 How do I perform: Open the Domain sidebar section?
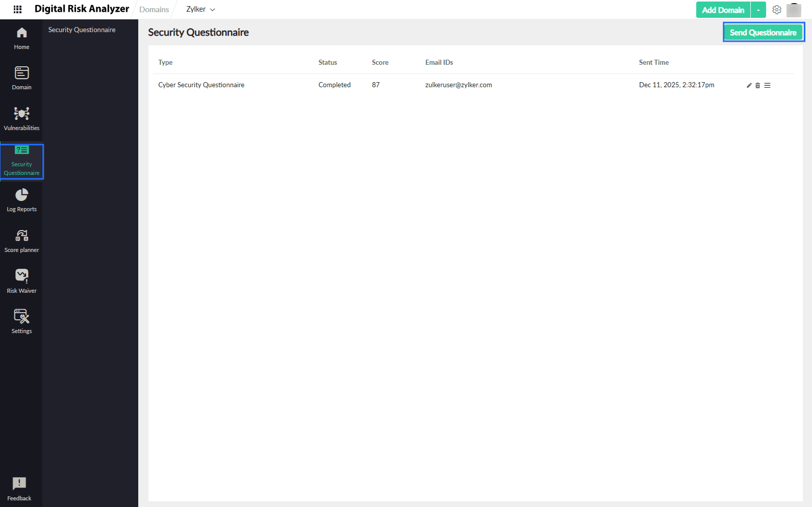pyautogui.click(x=21, y=78)
